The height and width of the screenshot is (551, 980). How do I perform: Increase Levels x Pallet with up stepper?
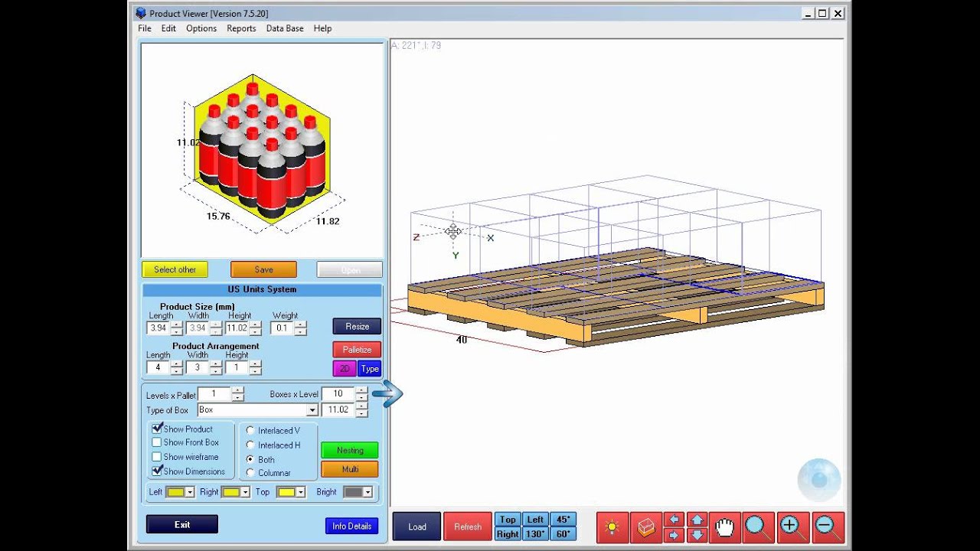237,391
